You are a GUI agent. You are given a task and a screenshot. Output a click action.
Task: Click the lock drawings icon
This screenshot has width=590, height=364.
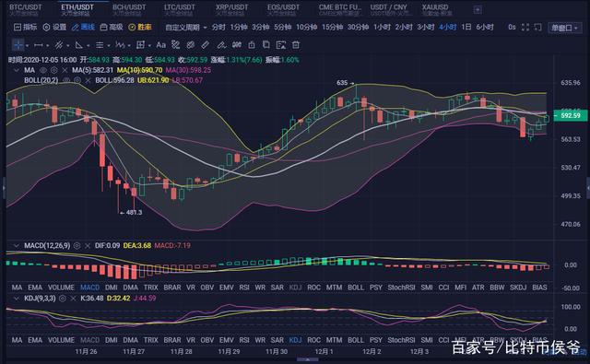(252, 45)
